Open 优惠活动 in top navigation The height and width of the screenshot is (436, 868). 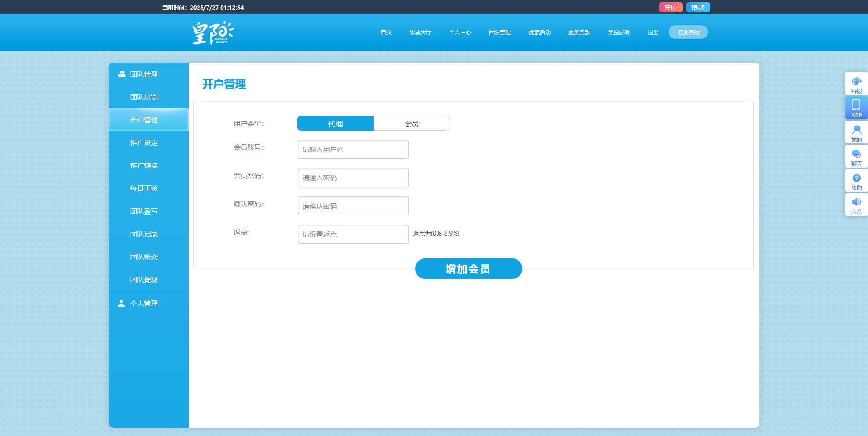[539, 32]
